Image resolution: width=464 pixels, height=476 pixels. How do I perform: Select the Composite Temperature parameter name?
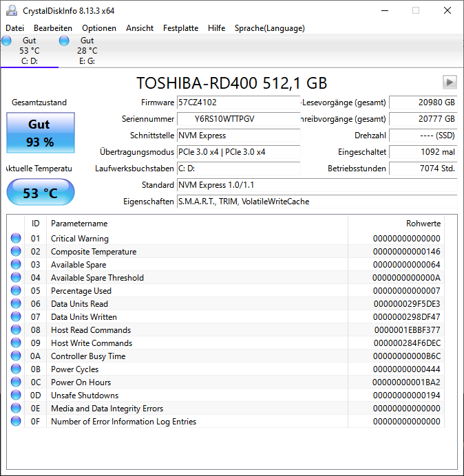(x=94, y=252)
